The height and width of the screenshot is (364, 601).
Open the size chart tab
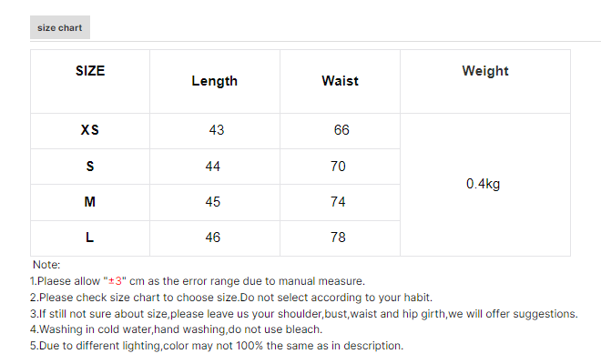[60, 28]
